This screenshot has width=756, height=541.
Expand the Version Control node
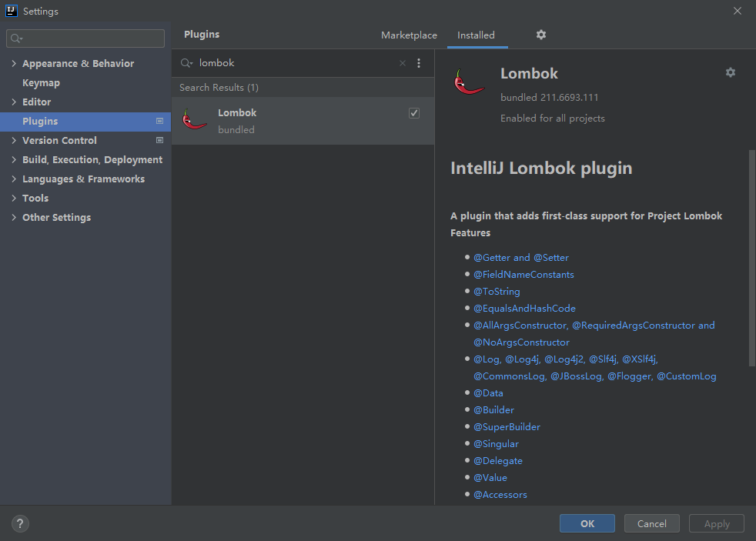point(14,141)
